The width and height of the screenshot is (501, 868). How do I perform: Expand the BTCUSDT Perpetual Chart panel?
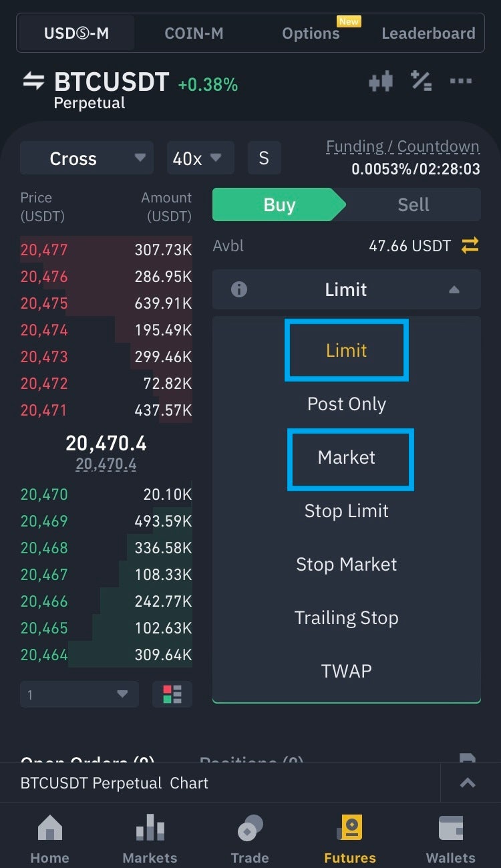468,783
